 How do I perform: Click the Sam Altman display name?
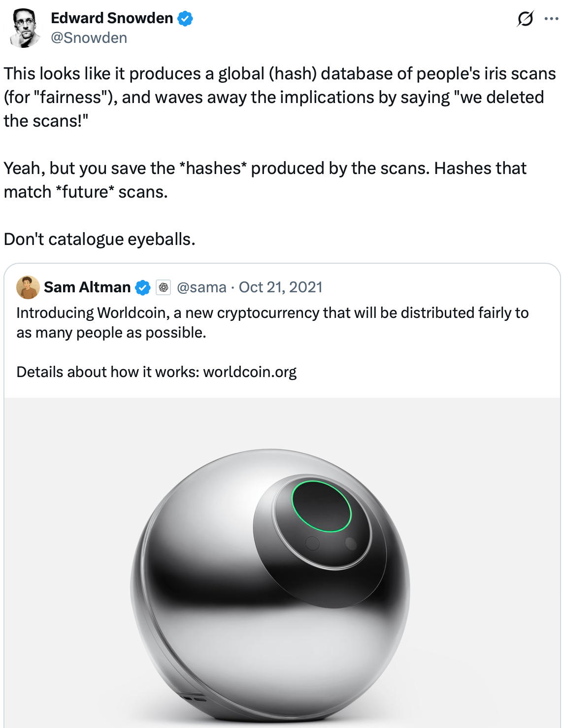[87, 287]
